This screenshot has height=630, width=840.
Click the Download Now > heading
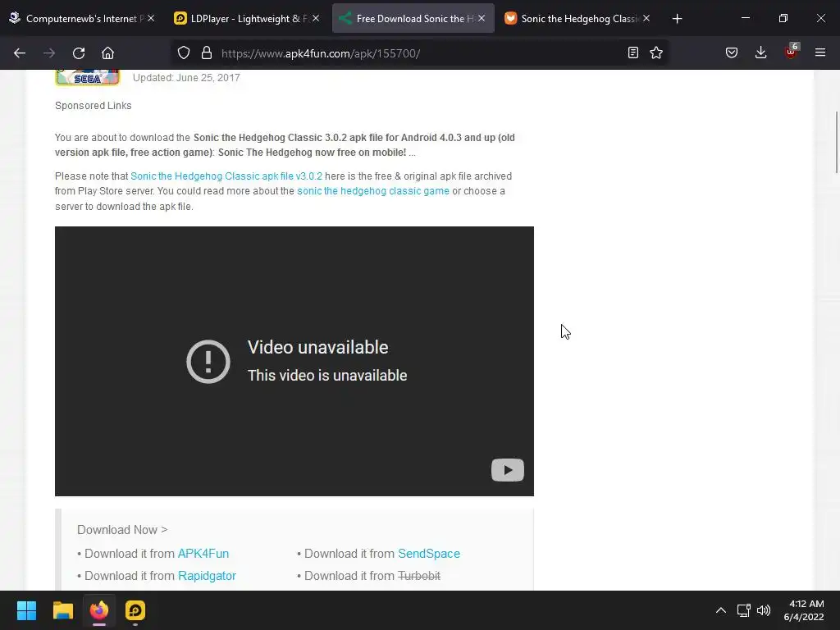122,530
